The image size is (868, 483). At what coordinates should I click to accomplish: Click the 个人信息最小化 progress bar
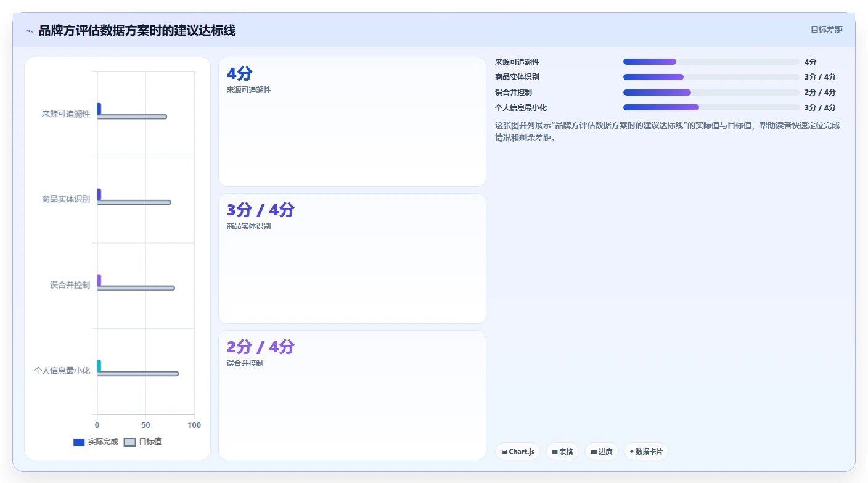(x=711, y=107)
